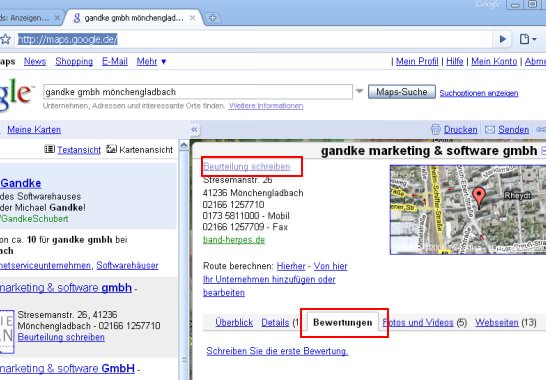
Task: Click the address bar URL field
Action: tap(254, 39)
